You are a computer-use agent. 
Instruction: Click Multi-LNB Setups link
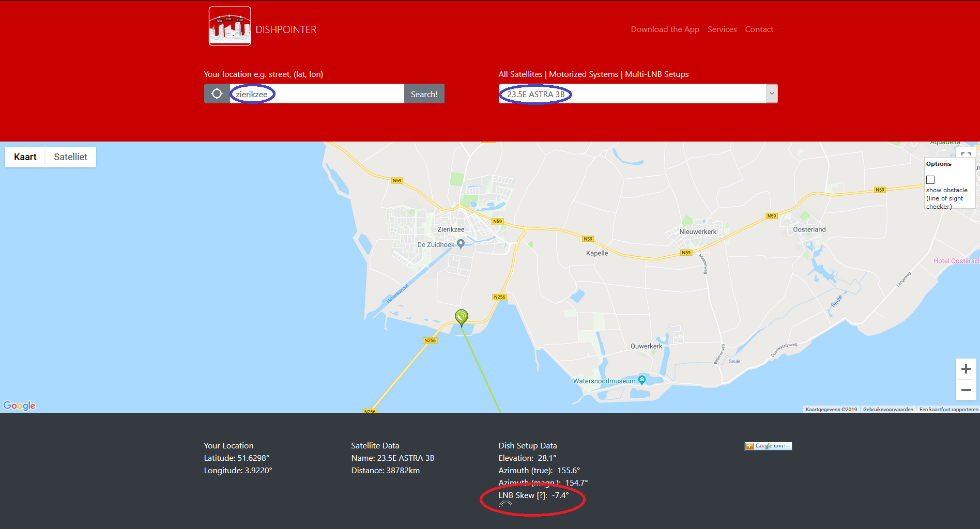pyautogui.click(x=657, y=74)
